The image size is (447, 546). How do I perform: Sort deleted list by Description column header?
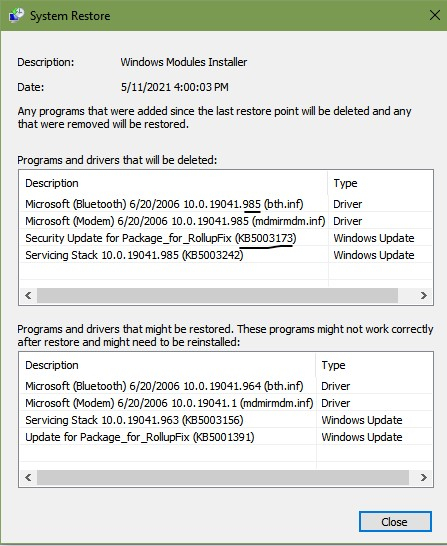coord(174,183)
